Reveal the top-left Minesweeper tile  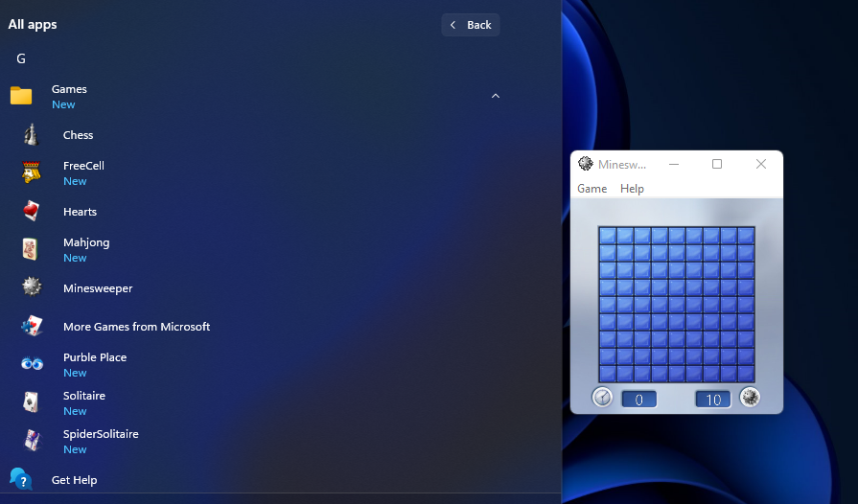pyautogui.click(x=608, y=236)
